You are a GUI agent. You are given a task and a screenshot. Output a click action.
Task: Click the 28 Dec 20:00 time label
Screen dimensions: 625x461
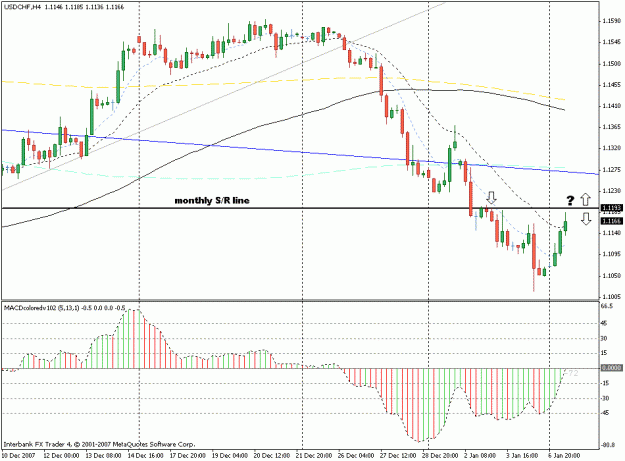pos(440,455)
